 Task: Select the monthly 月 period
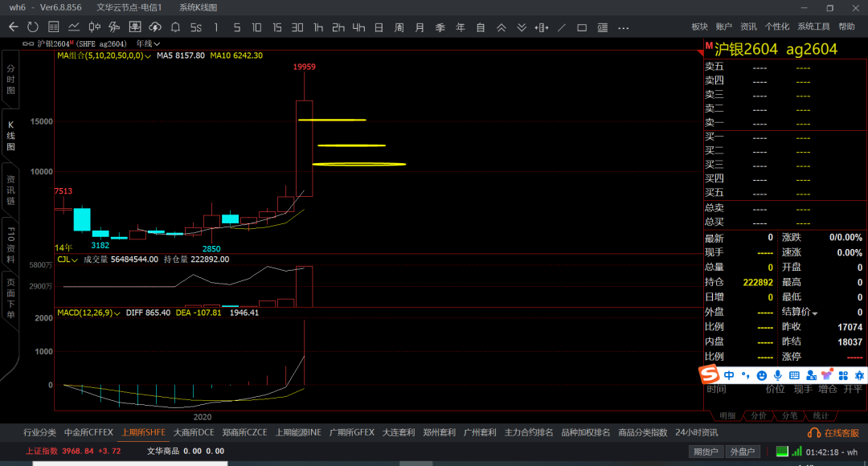420,27
